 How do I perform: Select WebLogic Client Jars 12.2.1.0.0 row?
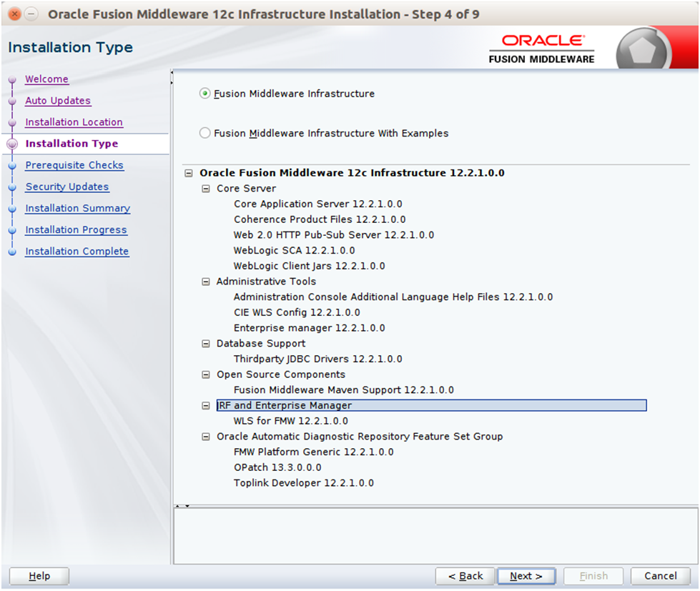(309, 266)
